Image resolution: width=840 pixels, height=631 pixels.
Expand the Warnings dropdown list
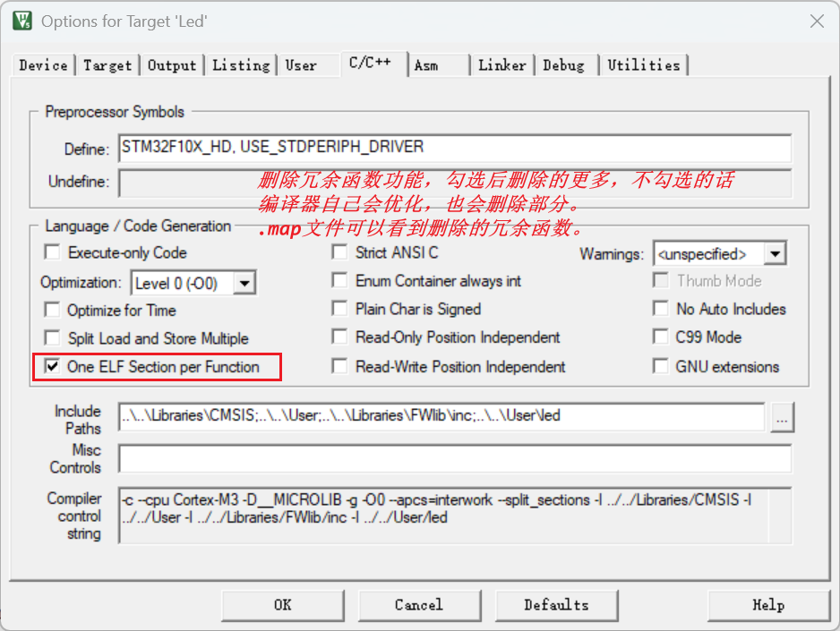pyautogui.click(x=776, y=254)
